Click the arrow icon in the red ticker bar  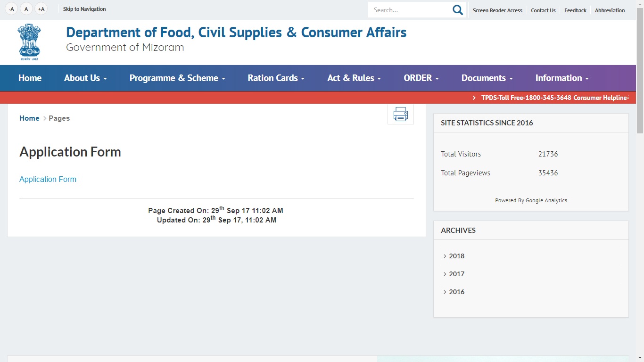coord(474,98)
